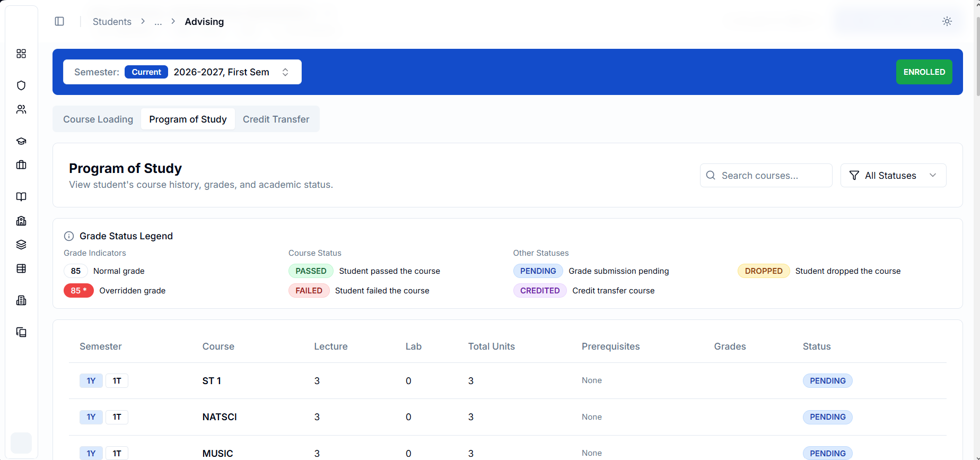The width and height of the screenshot is (980, 460).
Task: Click the 1Y badge in the ST 1 row
Action: click(x=91, y=381)
